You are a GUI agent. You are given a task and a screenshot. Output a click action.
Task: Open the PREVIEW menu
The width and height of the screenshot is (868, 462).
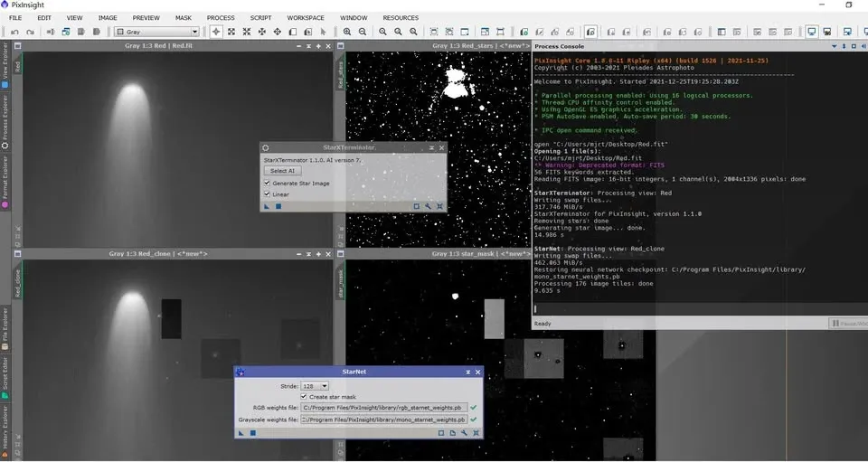click(146, 18)
